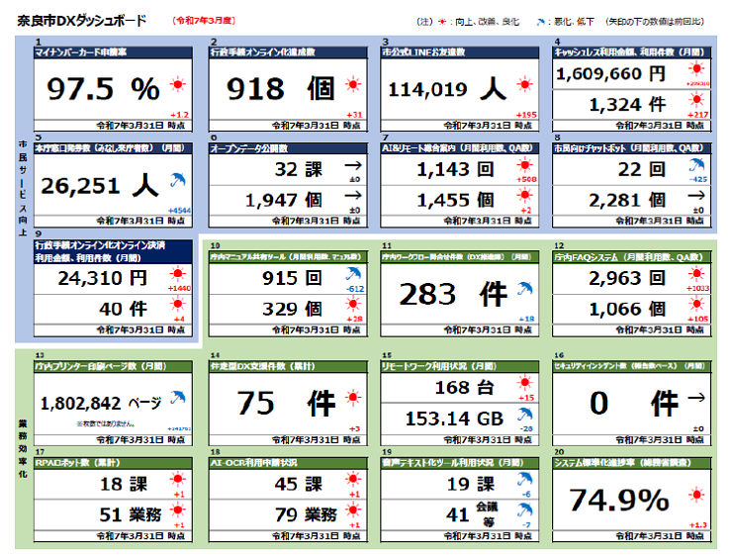732x560 pixels.
Task: Click the sun icon next to 45 課
Action: coord(353,480)
